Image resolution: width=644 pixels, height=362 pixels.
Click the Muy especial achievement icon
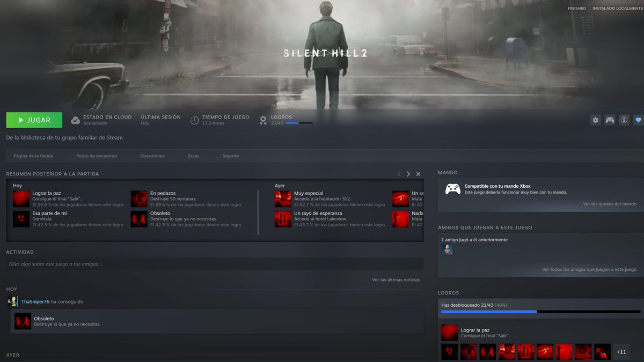click(283, 199)
